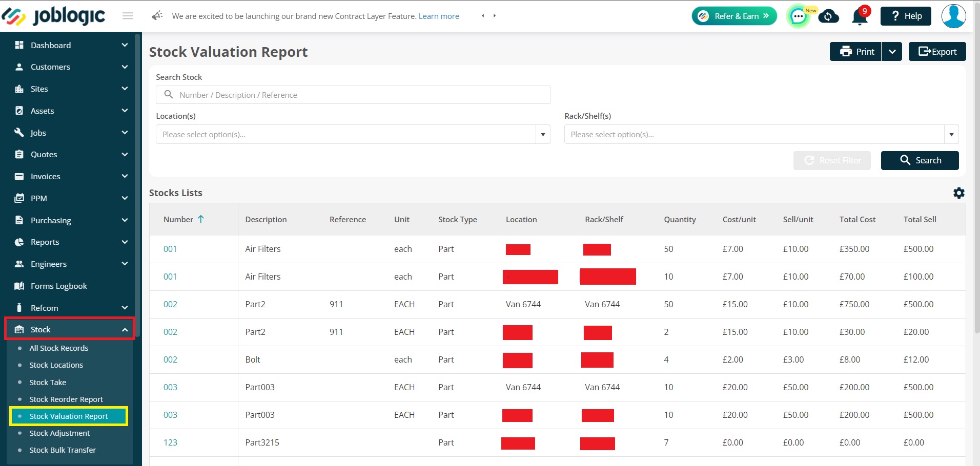Click the Search button

(x=920, y=160)
